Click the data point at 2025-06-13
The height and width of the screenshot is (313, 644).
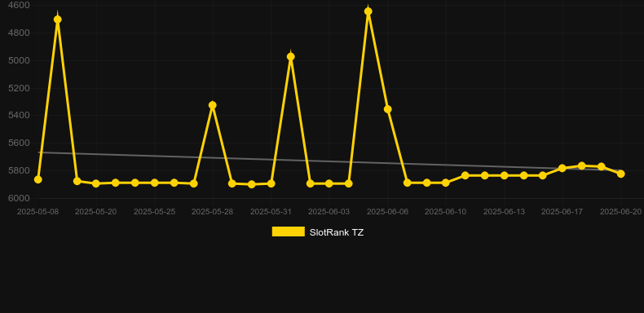point(504,175)
